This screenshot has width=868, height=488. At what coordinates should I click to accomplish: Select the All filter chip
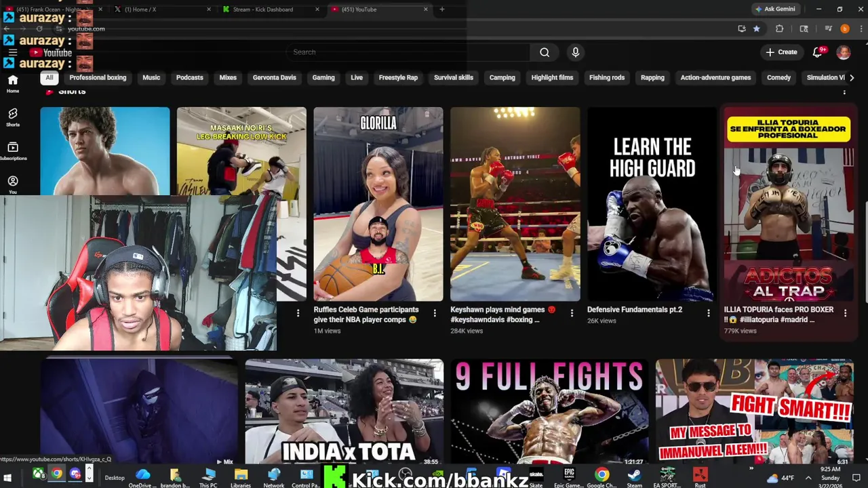click(x=49, y=77)
